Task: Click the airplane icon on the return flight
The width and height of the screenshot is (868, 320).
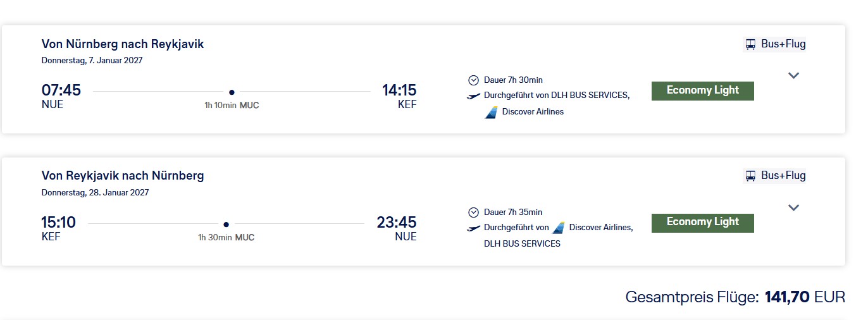Action: [x=473, y=228]
